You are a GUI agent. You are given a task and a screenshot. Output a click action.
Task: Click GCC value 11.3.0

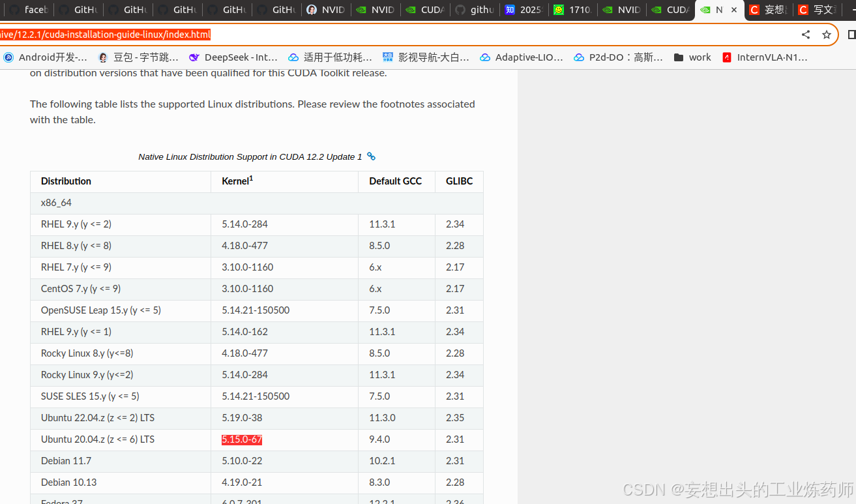(x=382, y=418)
